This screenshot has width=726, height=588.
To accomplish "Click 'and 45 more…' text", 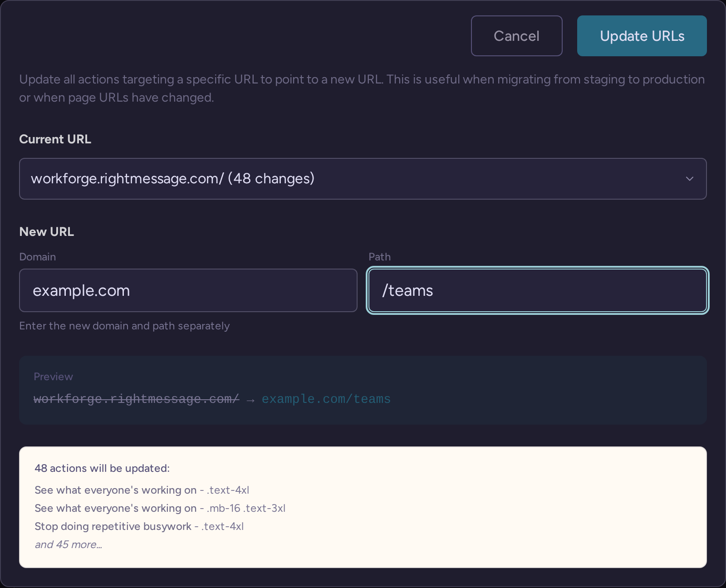I will [x=69, y=544].
